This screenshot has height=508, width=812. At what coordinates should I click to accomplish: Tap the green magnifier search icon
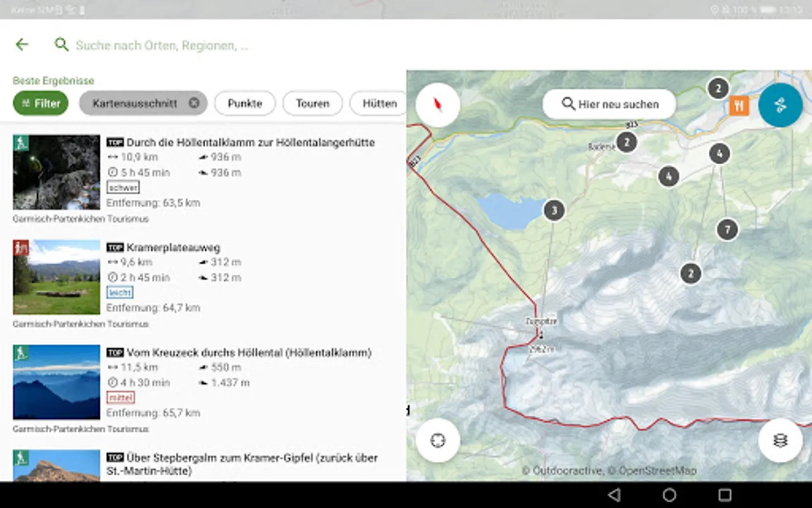click(61, 45)
